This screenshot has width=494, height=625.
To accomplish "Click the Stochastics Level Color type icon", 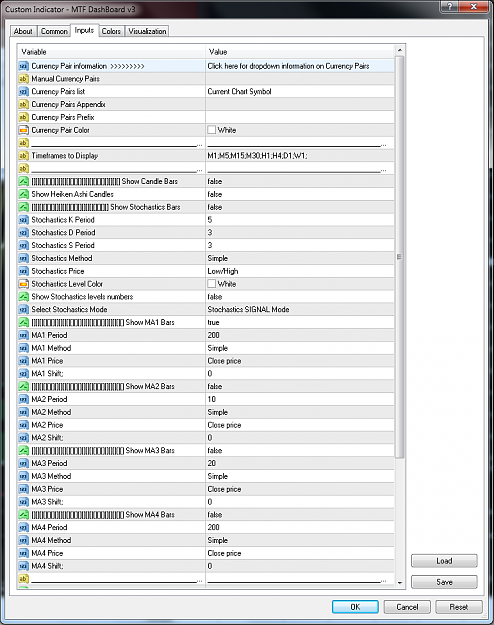I will click(x=24, y=284).
